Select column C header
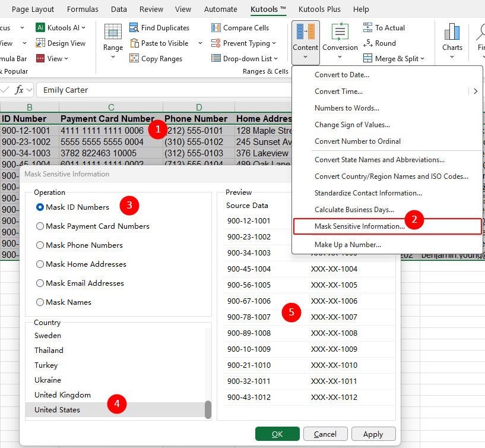485x448 pixels. point(111,107)
